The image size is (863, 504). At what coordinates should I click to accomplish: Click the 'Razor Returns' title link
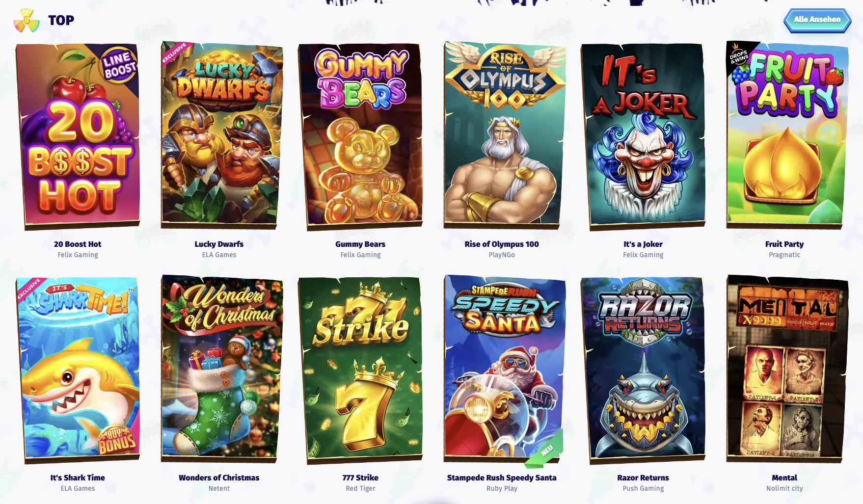(x=643, y=477)
